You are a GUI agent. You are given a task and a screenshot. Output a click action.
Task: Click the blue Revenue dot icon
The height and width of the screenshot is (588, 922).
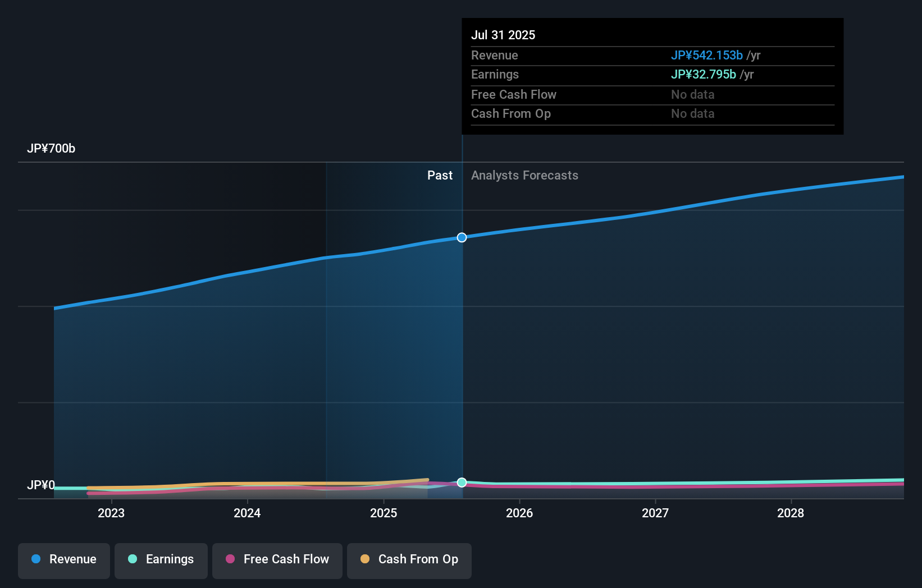(x=35, y=559)
